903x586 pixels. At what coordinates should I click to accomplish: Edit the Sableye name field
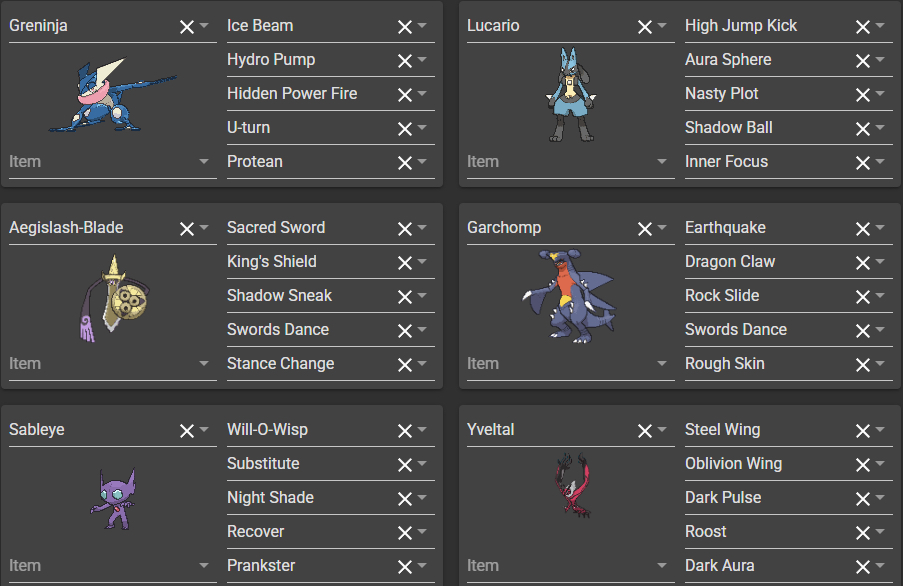click(85, 430)
